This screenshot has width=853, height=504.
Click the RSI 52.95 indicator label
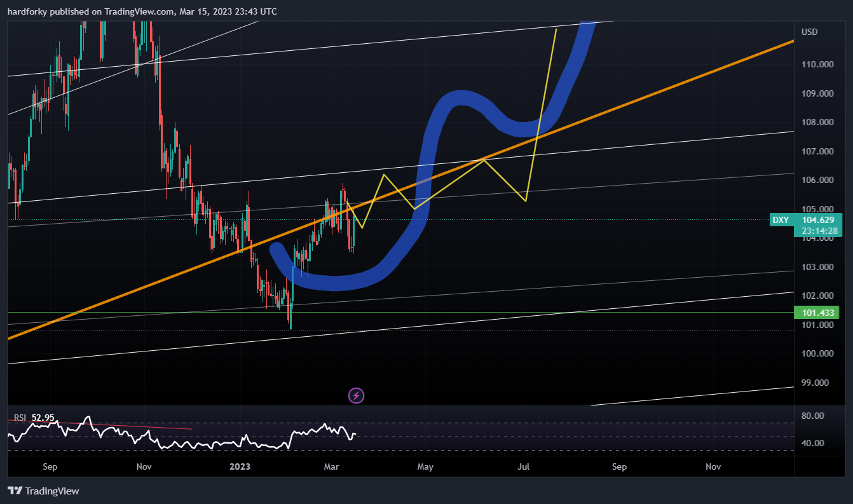click(34, 418)
